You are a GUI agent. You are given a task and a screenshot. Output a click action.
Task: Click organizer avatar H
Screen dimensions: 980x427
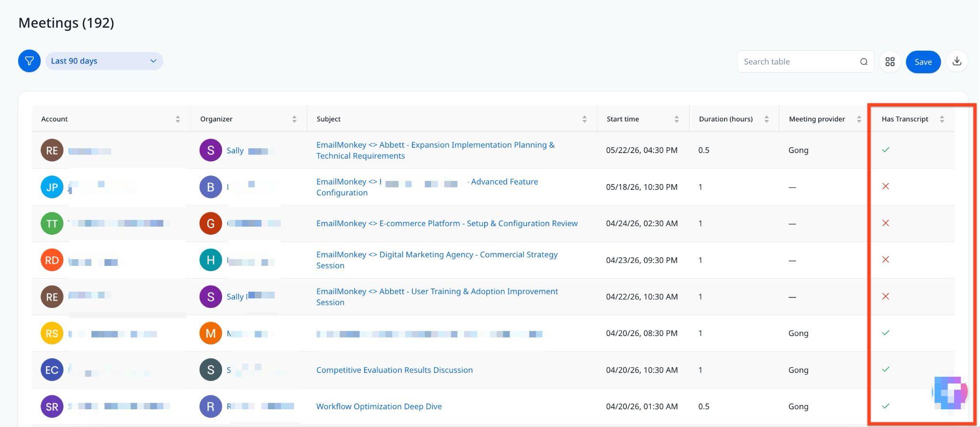tap(211, 260)
